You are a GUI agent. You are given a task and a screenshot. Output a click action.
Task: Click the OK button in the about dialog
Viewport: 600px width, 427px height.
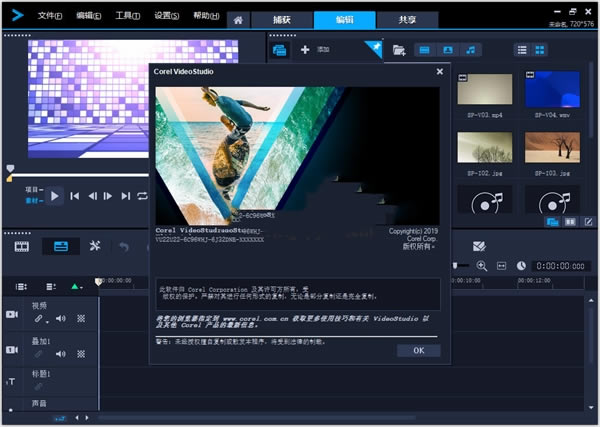(418, 350)
